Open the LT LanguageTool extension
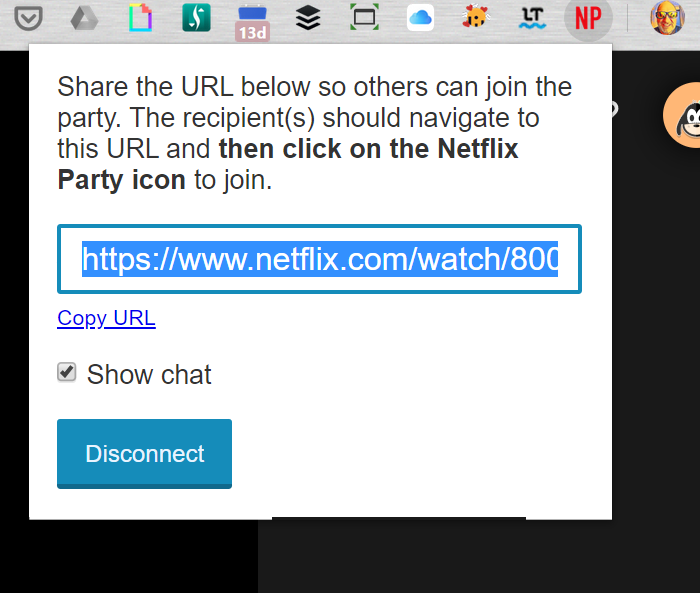The height and width of the screenshot is (593, 700). click(x=533, y=17)
